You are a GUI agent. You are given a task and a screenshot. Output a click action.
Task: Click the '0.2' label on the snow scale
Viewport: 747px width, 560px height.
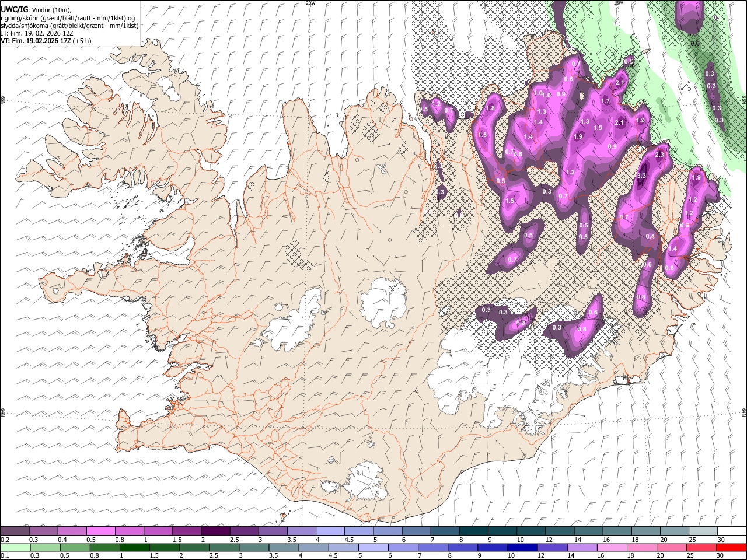point(5,540)
